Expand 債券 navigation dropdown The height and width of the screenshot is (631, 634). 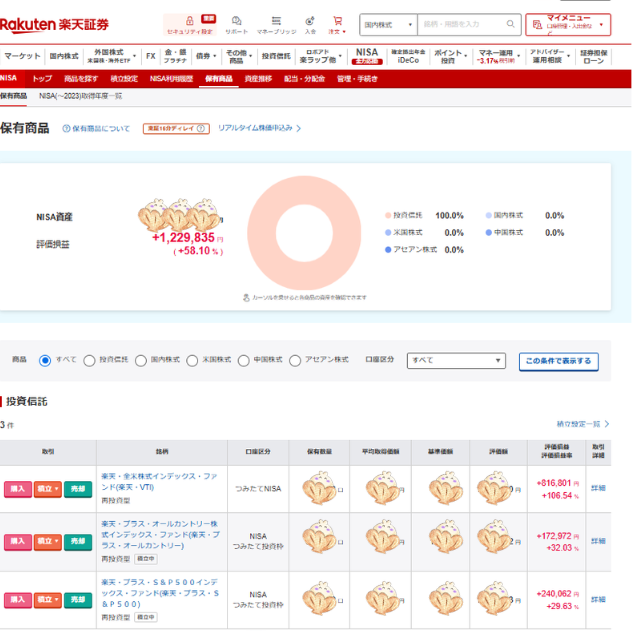pyautogui.click(x=215, y=56)
